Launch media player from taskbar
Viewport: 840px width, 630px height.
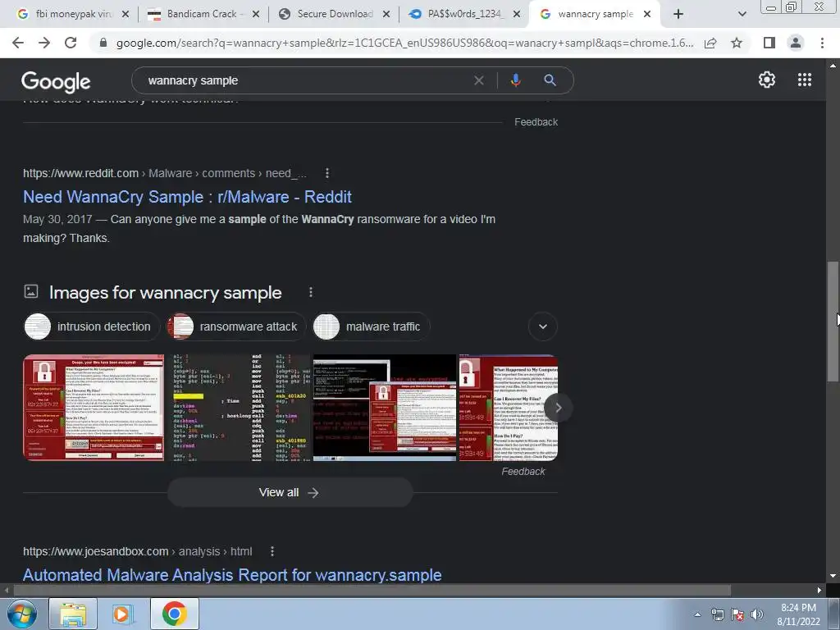coord(122,614)
